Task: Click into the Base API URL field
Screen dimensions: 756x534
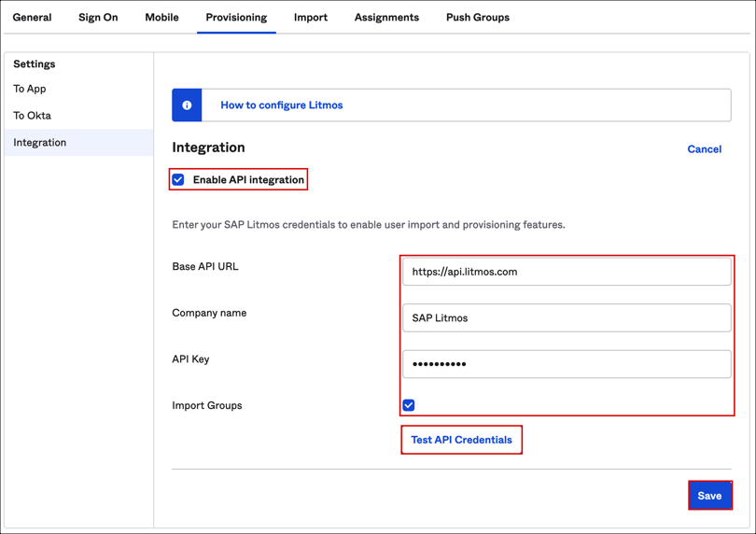Action: (567, 272)
